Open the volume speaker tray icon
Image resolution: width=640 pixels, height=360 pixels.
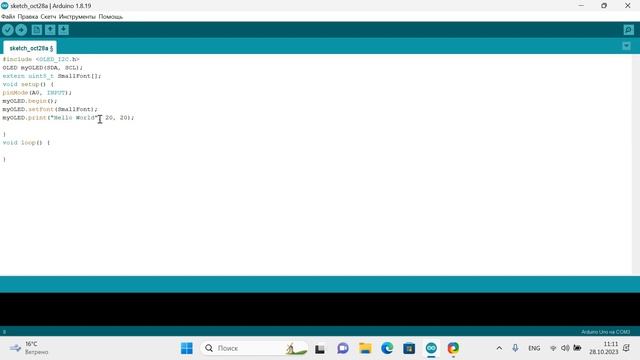click(565, 348)
